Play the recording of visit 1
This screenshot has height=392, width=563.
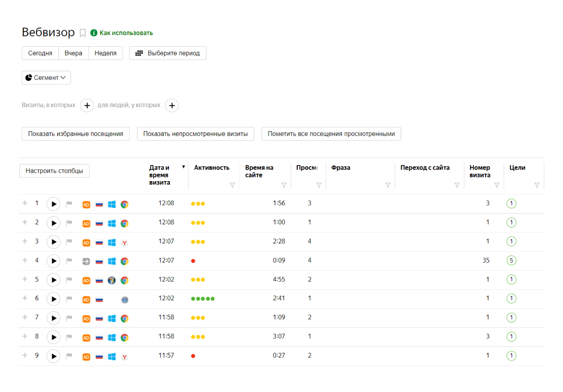pos(53,204)
